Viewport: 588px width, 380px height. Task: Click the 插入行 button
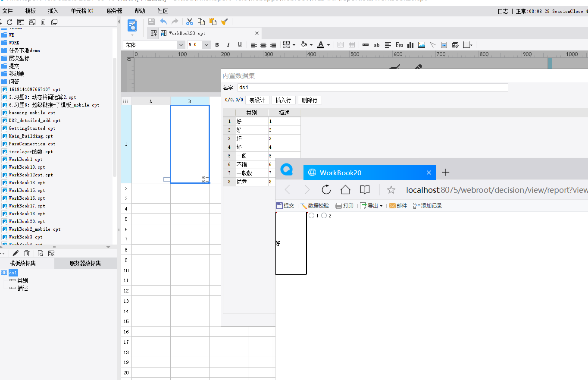click(283, 100)
